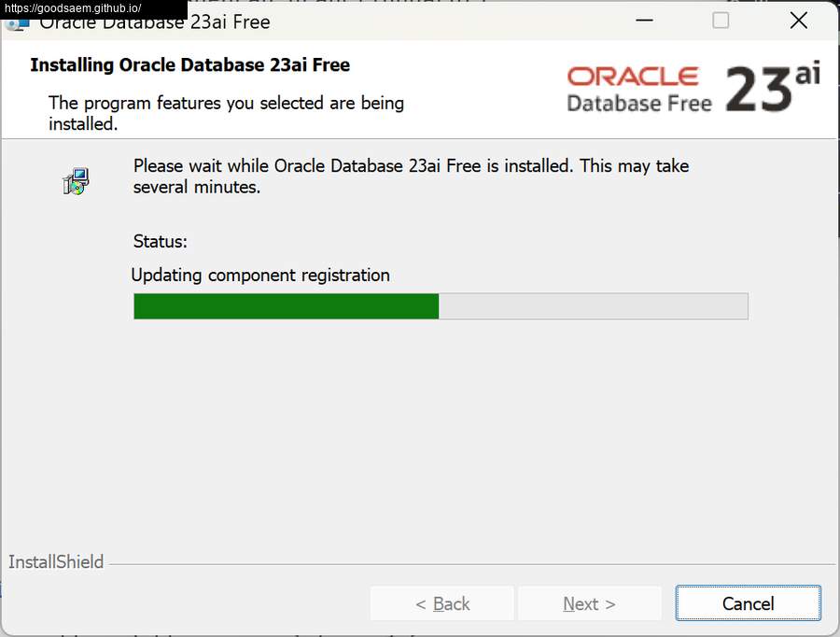The image size is (840, 637).
Task: Click the Cancel button
Action: tap(748, 603)
